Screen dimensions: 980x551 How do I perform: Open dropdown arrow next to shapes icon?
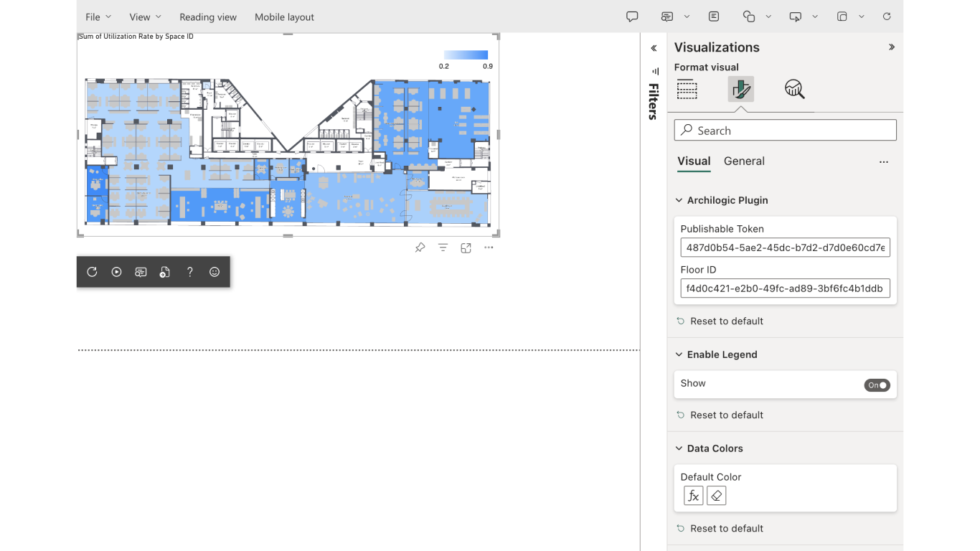click(768, 17)
